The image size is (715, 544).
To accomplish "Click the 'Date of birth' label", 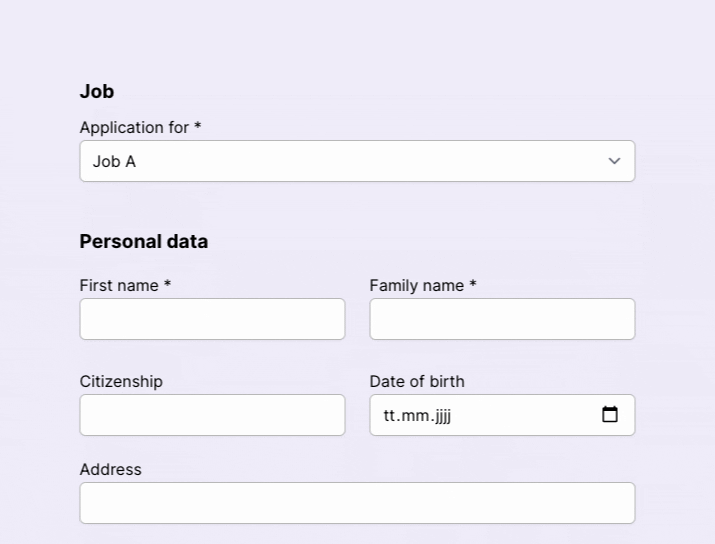I will pos(417,381).
